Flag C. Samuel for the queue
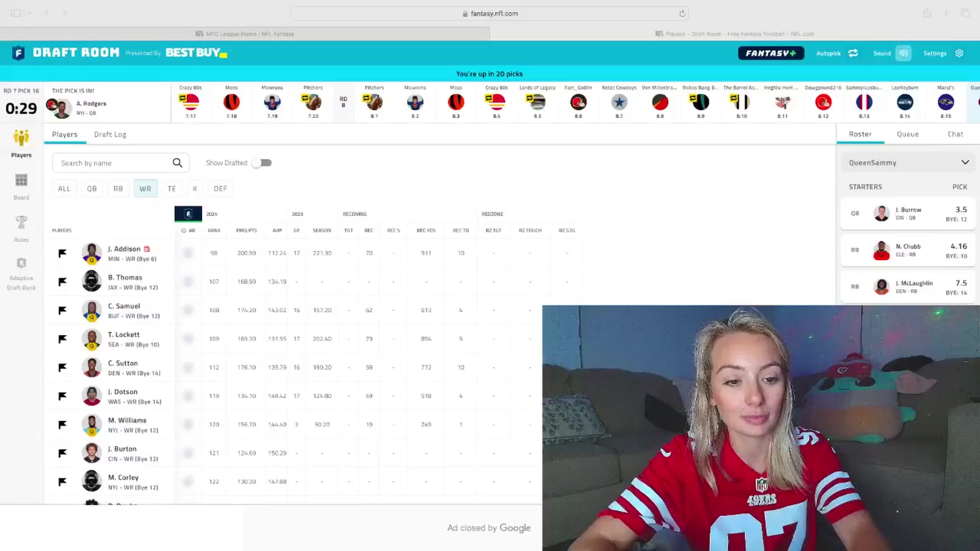Screen dimensions: 980x551 62,310
